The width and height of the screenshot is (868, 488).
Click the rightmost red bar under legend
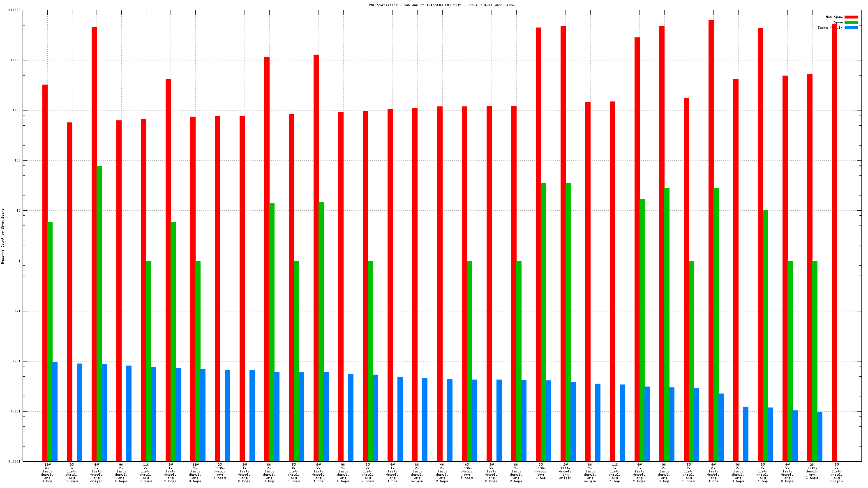coord(834,246)
